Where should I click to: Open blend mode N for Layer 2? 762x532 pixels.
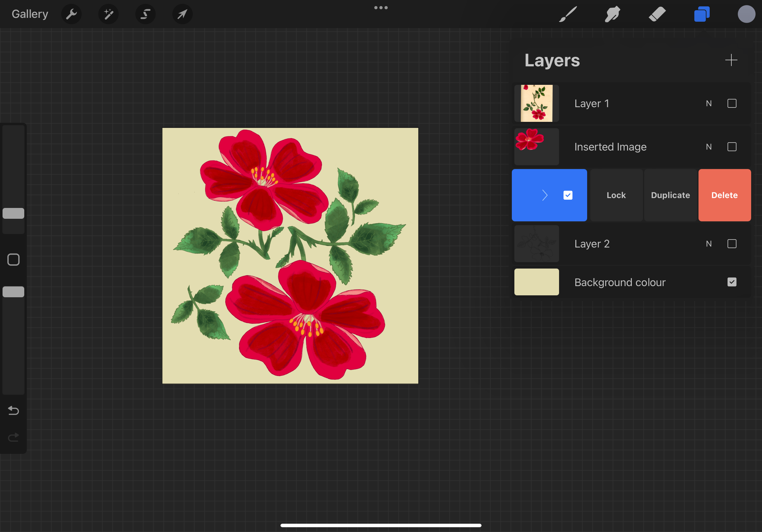pos(709,244)
